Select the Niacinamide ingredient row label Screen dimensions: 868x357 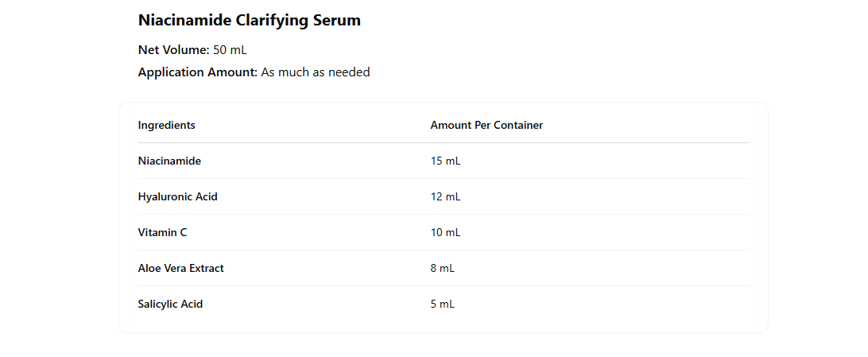[169, 161]
